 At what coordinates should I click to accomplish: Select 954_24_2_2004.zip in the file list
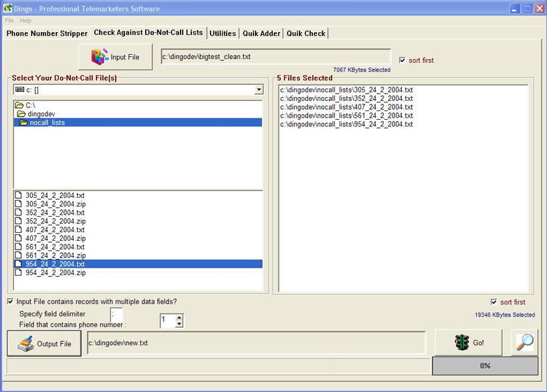tap(56, 272)
